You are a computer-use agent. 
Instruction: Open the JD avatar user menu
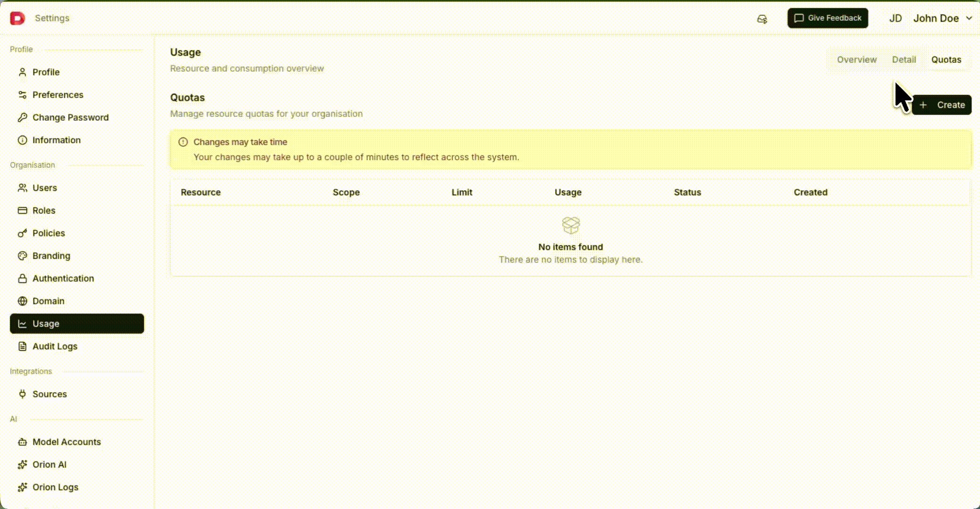[x=895, y=18]
